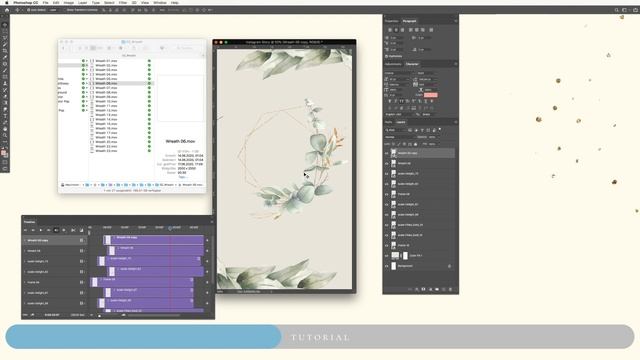Expand the Wreath 06 copy timeline track
This screenshot has height=360, width=640.
(x=25, y=240)
